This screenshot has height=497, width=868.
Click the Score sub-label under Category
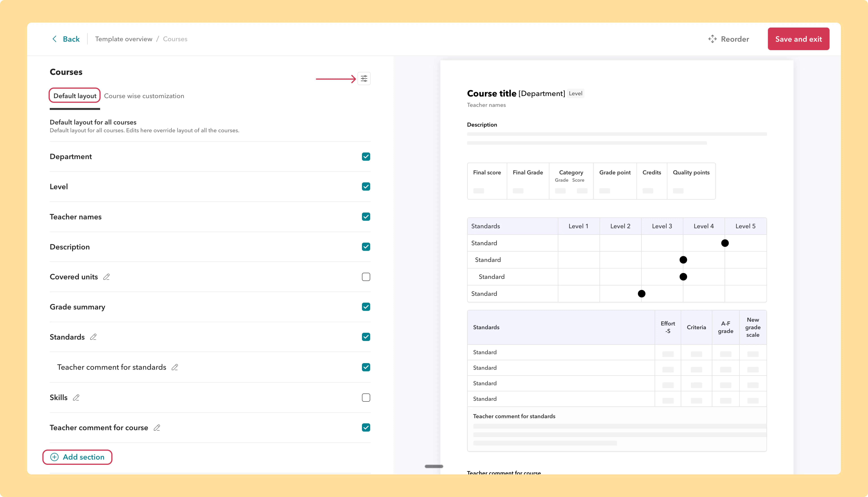578,180
